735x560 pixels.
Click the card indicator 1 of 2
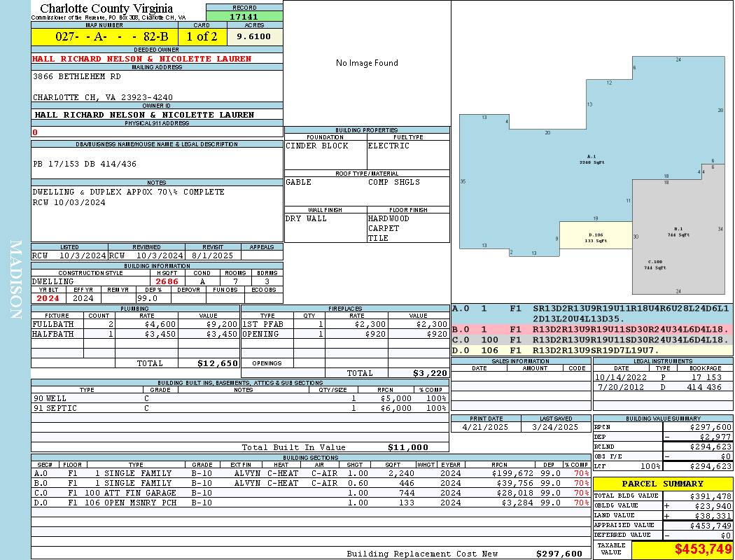[x=202, y=36]
